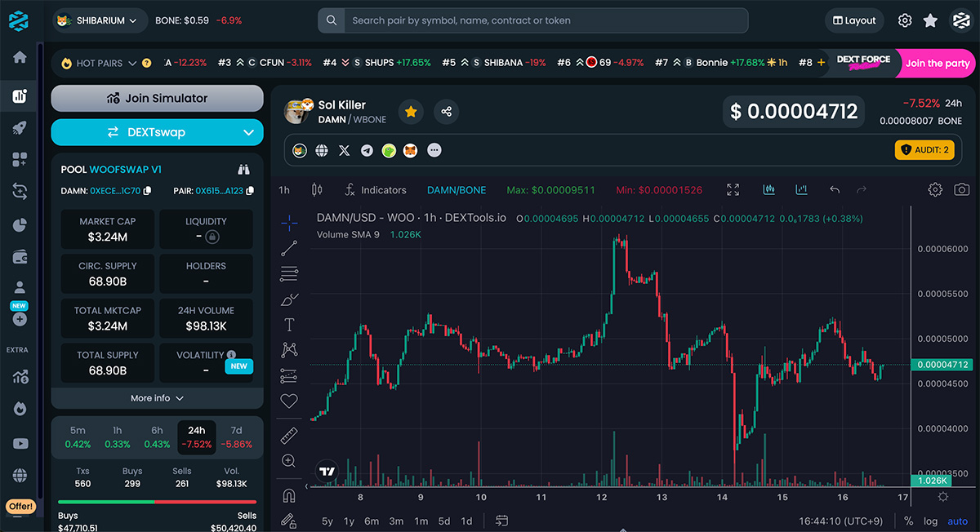Open the token's X (Twitter) link
The width and height of the screenshot is (980, 532).
click(344, 151)
